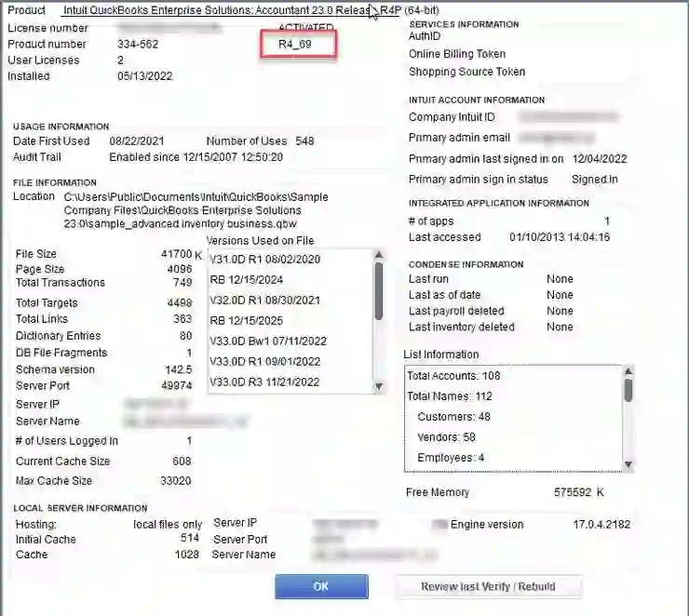The width and height of the screenshot is (689, 616).
Task: Click User Licenses value 2
Action: tap(120, 60)
